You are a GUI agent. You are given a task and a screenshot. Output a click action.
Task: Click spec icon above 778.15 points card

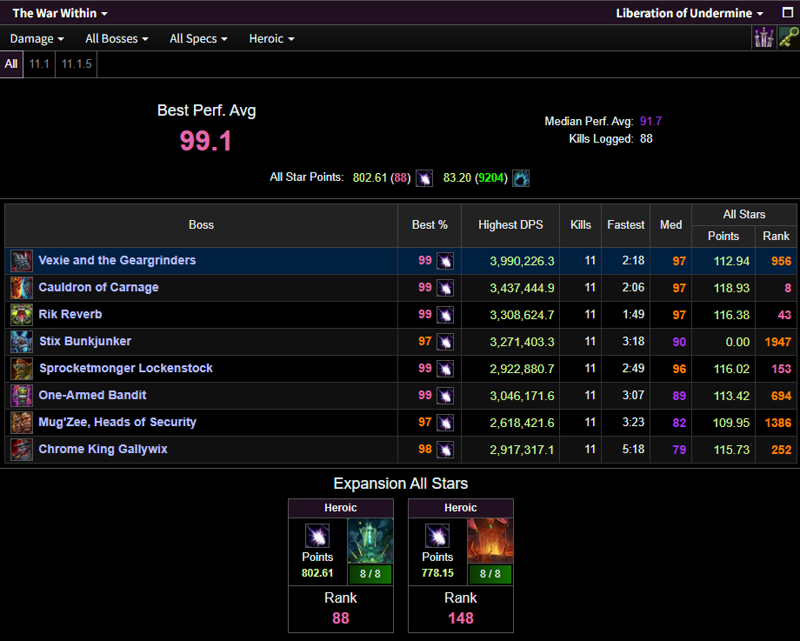[437, 536]
